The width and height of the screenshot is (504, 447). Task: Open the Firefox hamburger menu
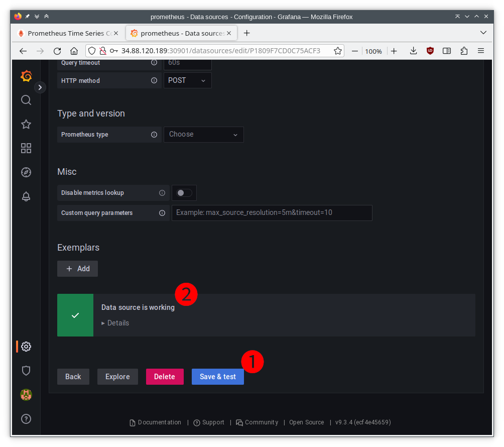(481, 51)
